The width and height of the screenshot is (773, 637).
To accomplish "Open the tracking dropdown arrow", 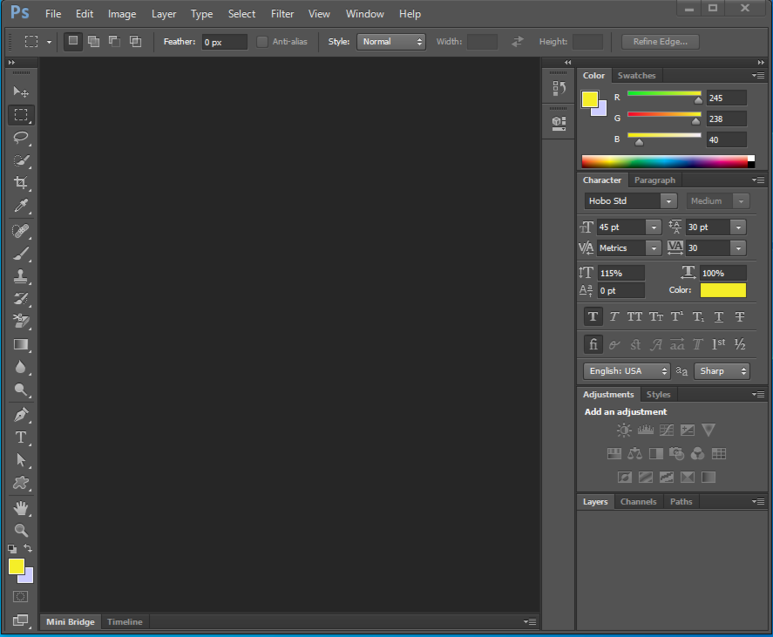I will (x=738, y=248).
